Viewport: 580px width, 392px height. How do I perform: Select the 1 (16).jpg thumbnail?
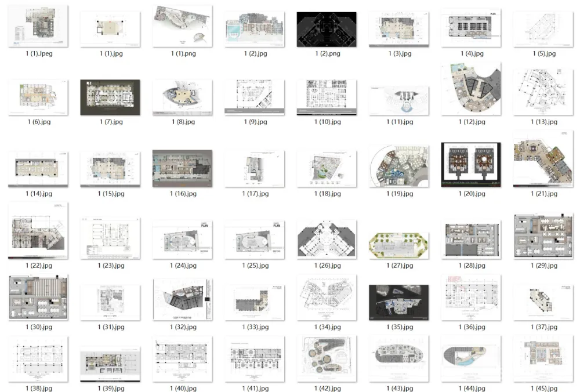(x=182, y=168)
